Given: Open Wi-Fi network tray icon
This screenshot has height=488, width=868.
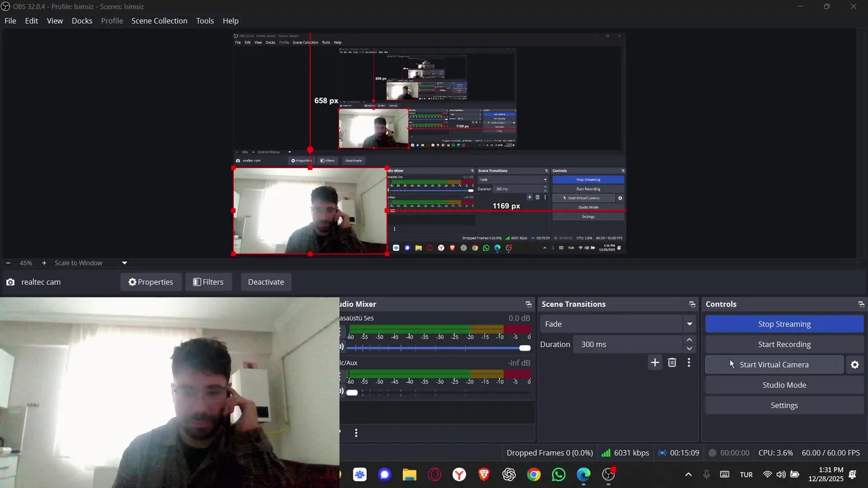Looking at the screenshot, I should click(768, 474).
